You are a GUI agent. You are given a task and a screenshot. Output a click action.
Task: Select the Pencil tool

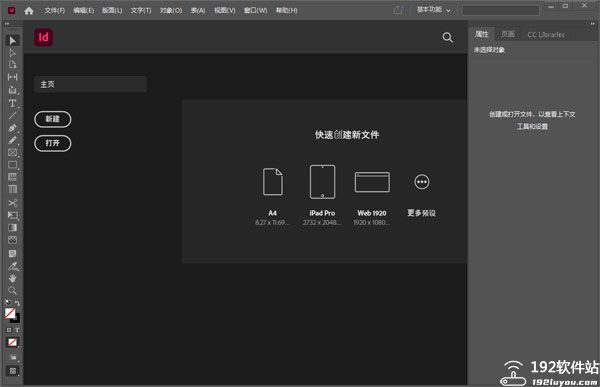[12, 140]
